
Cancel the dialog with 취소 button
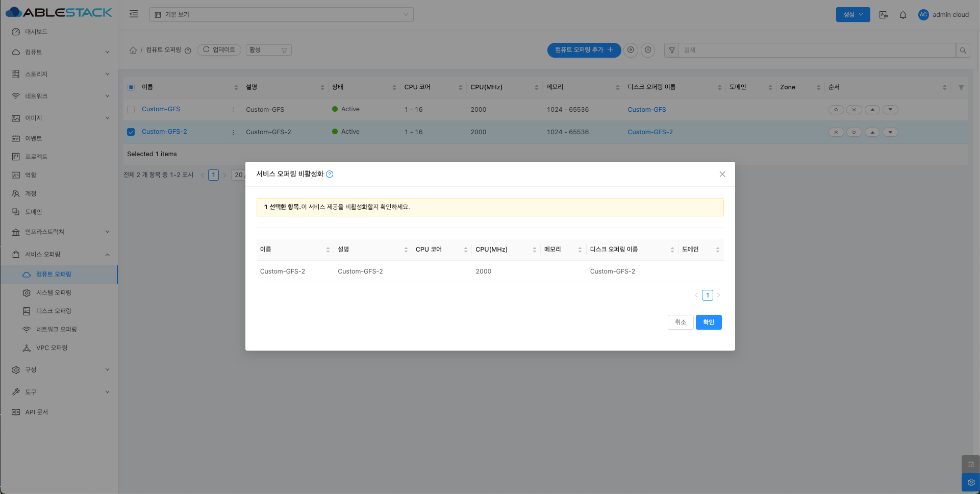click(x=680, y=322)
